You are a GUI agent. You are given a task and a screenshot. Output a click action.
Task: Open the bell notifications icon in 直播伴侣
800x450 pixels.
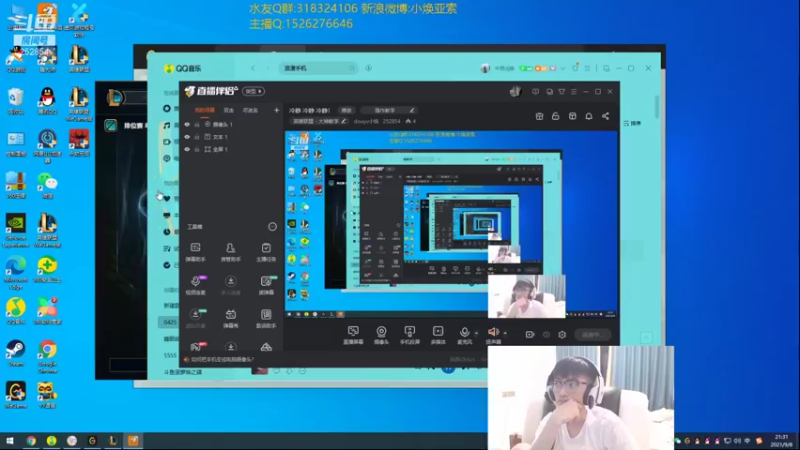589,116
